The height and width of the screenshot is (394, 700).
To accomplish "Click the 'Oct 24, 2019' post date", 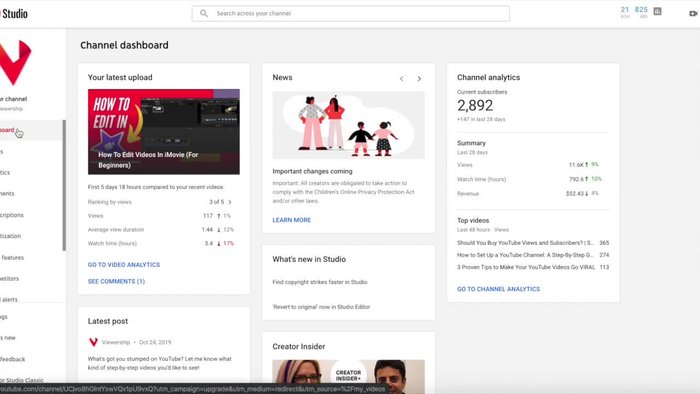I will pyautogui.click(x=155, y=342).
